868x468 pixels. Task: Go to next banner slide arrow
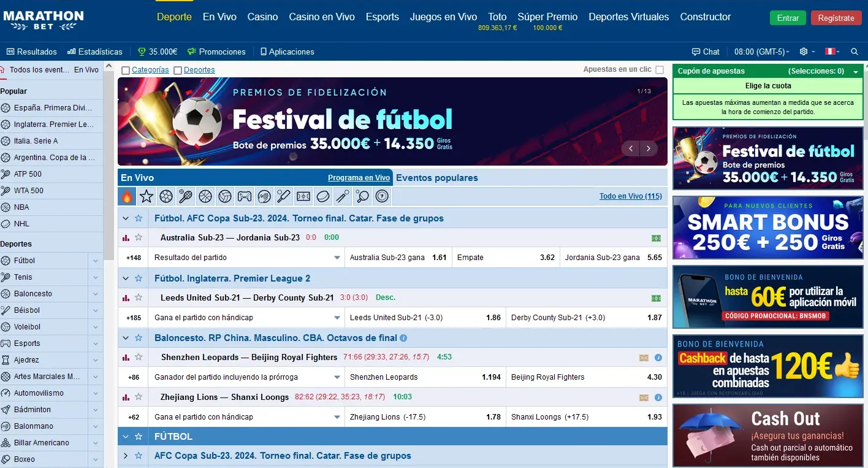pos(649,148)
